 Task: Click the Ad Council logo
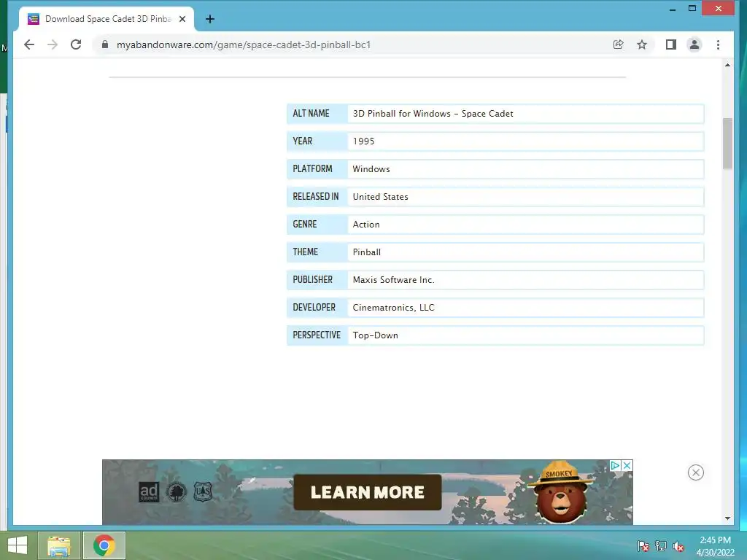click(x=149, y=492)
